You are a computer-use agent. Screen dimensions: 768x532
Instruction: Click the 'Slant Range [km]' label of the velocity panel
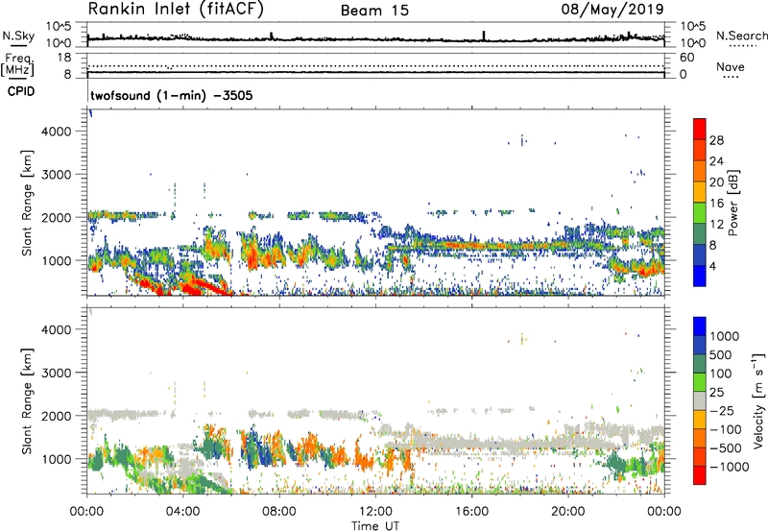[x=27, y=400]
